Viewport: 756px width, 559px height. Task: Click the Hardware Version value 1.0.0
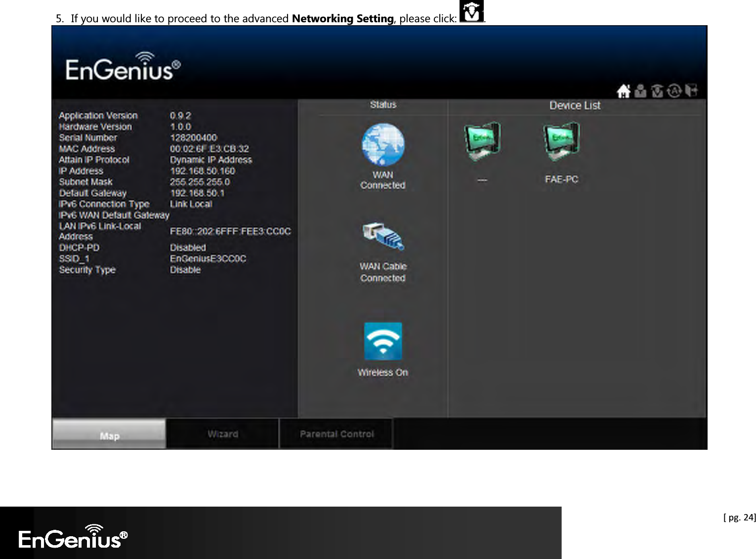(x=180, y=127)
